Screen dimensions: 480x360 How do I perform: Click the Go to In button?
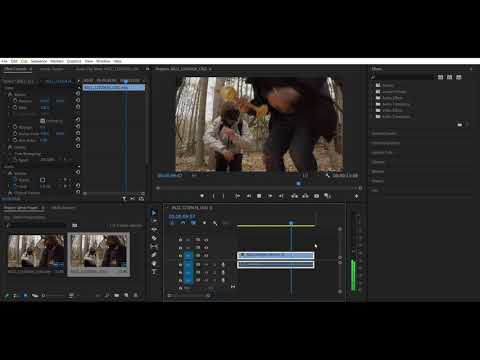pyautogui.click(x=237, y=196)
